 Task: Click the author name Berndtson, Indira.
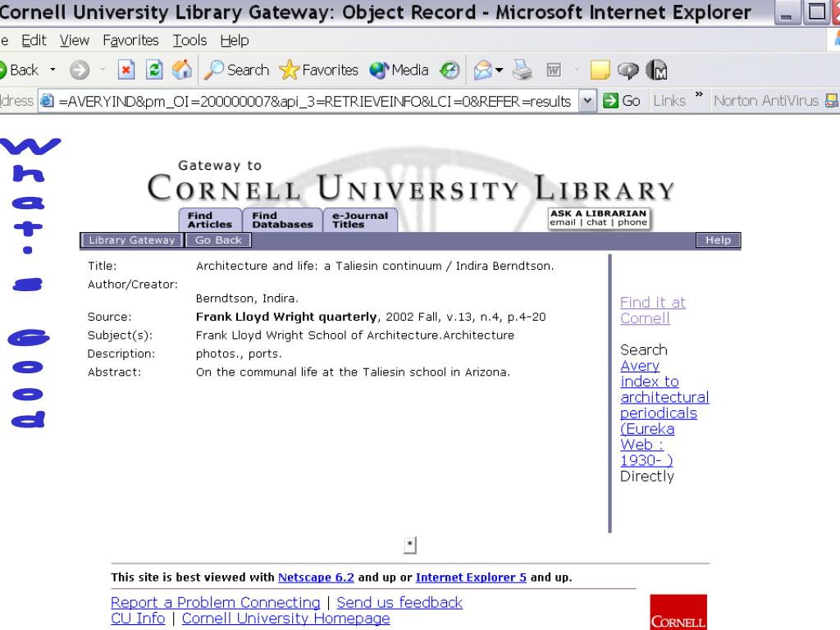coord(247,299)
